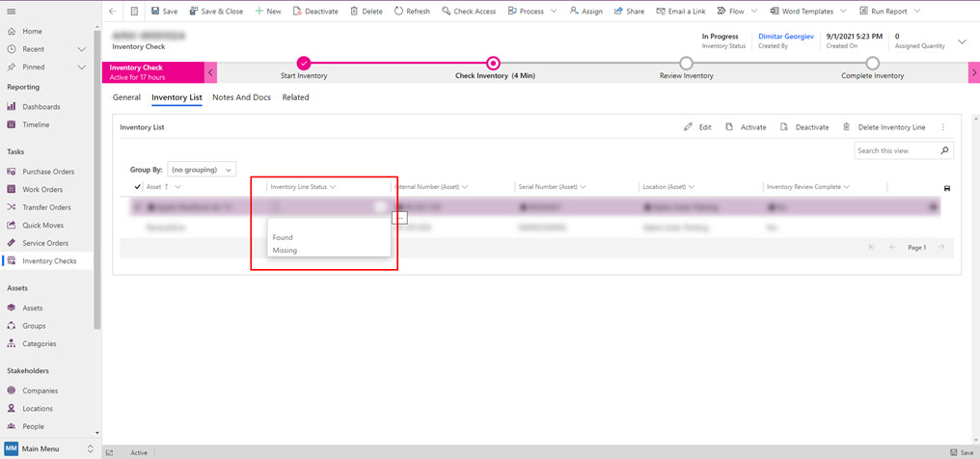This screenshot has width=980, height=459.
Task: Click the search magnifier in view search
Action: (944, 150)
